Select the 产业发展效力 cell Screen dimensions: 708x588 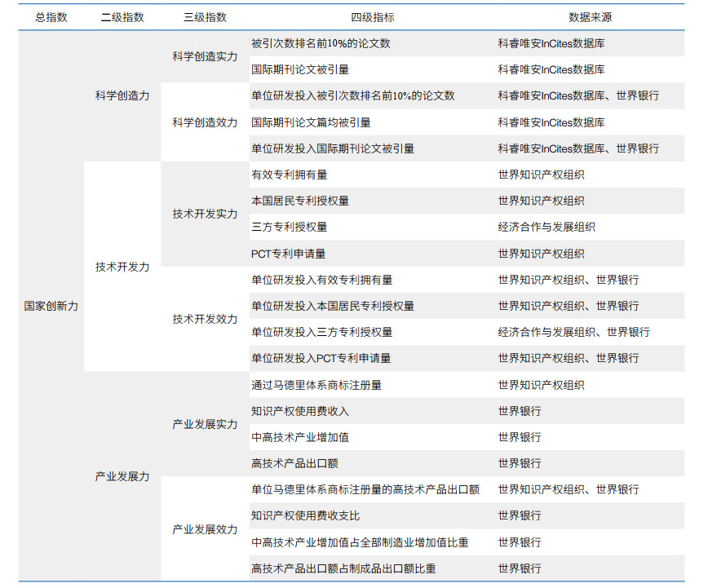pos(205,529)
